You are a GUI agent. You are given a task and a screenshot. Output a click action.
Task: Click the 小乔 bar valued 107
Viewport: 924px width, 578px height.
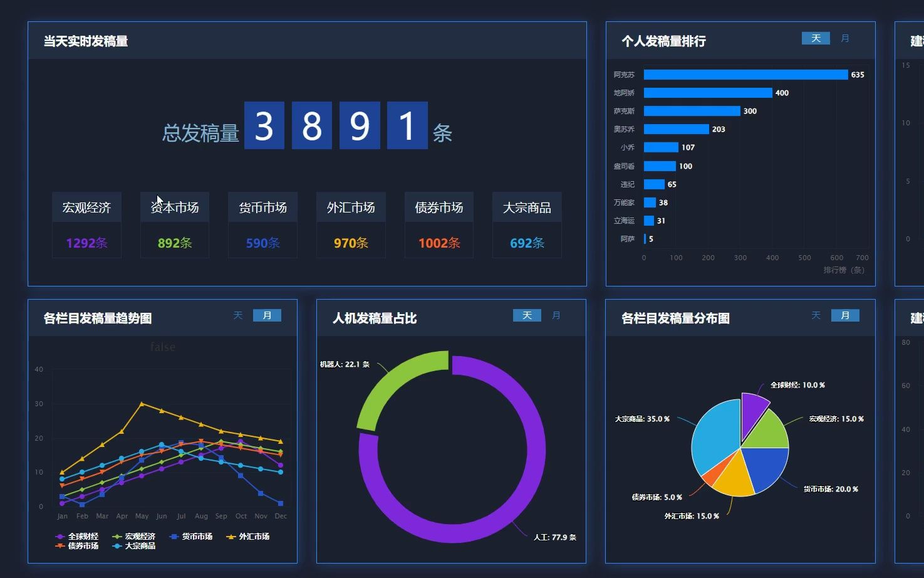(x=661, y=147)
